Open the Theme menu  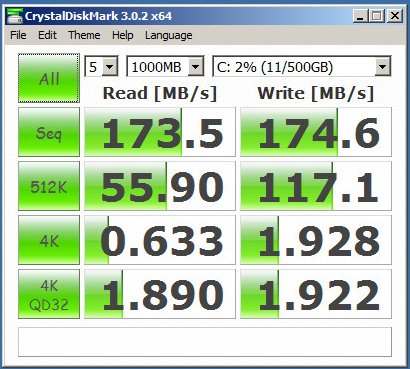coord(84,35)
